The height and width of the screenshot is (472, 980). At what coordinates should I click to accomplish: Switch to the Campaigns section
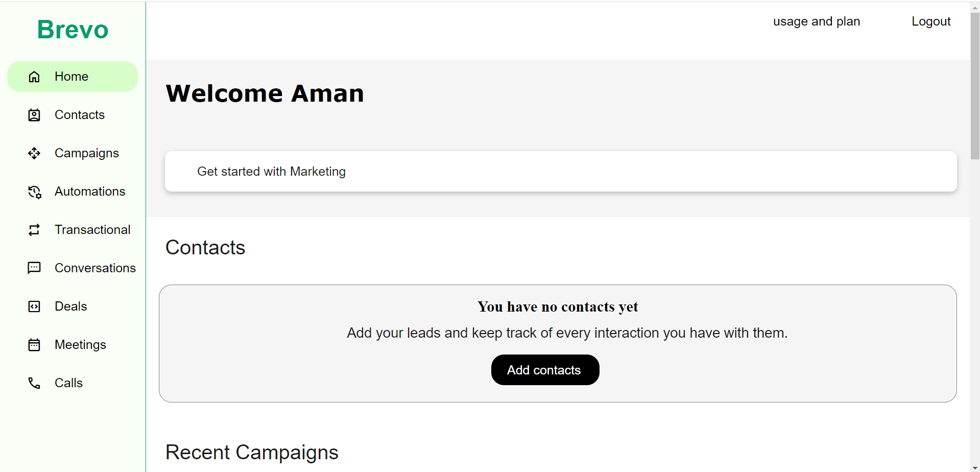tap(86, 153)
